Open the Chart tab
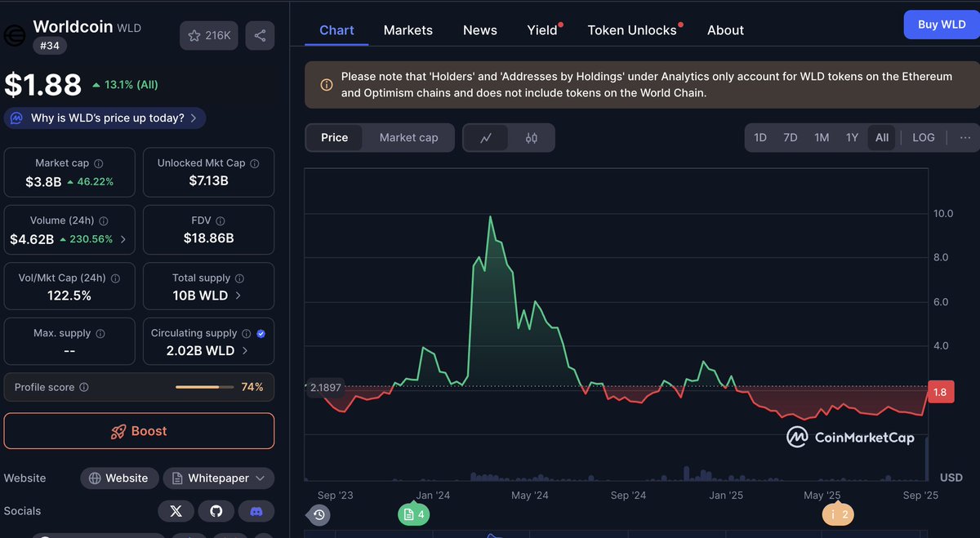 336,30
